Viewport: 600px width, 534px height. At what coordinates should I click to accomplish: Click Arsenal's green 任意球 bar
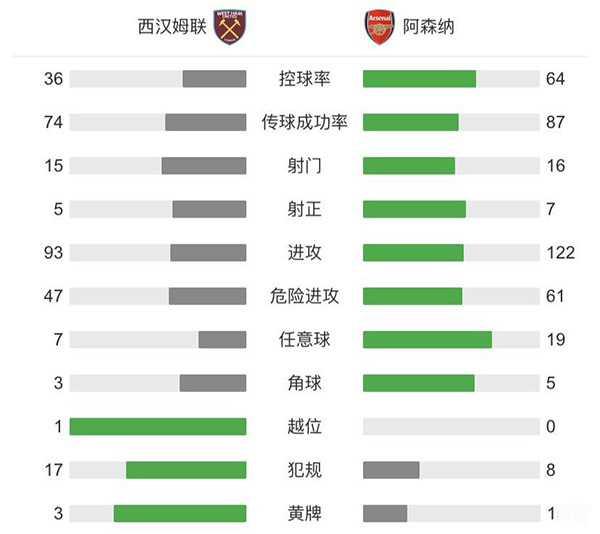pos(427,340)
